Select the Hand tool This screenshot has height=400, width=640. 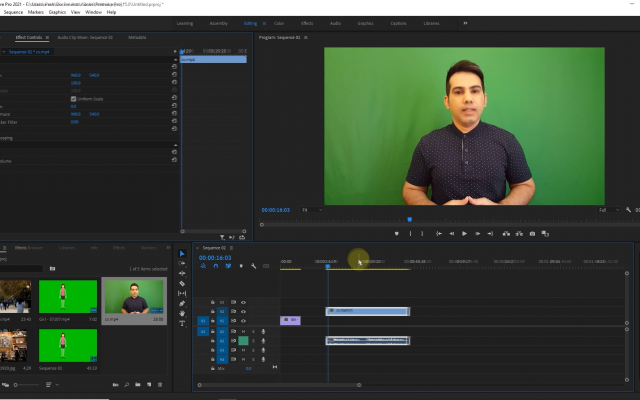point(182,313)
